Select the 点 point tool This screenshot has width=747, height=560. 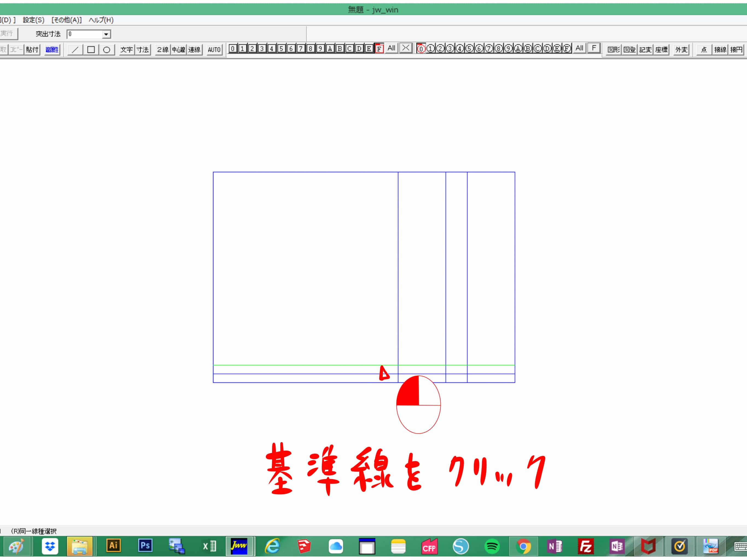[704, 50]
